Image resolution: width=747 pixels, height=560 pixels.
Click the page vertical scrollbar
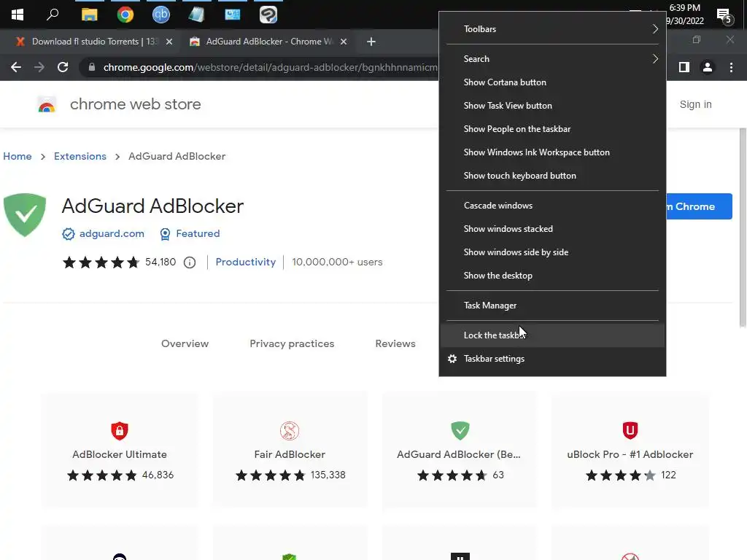(x=743, y=227)
